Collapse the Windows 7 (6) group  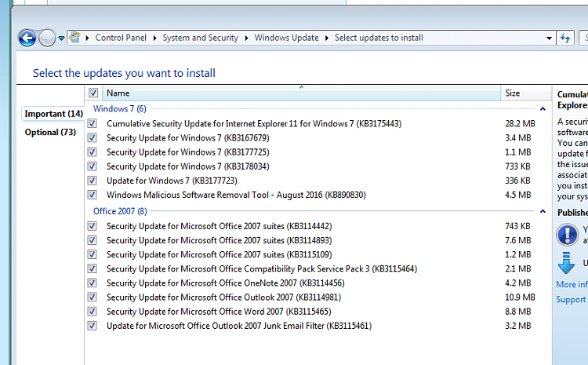pos(543,109)
